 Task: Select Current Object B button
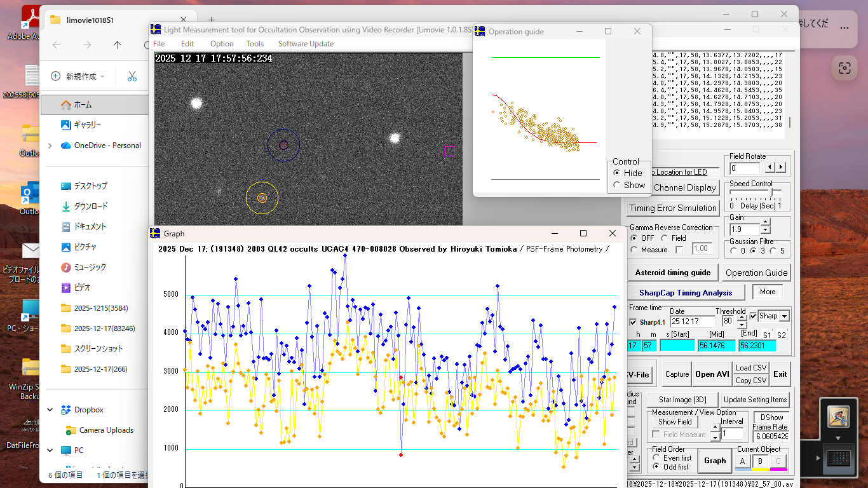point(759,461)
